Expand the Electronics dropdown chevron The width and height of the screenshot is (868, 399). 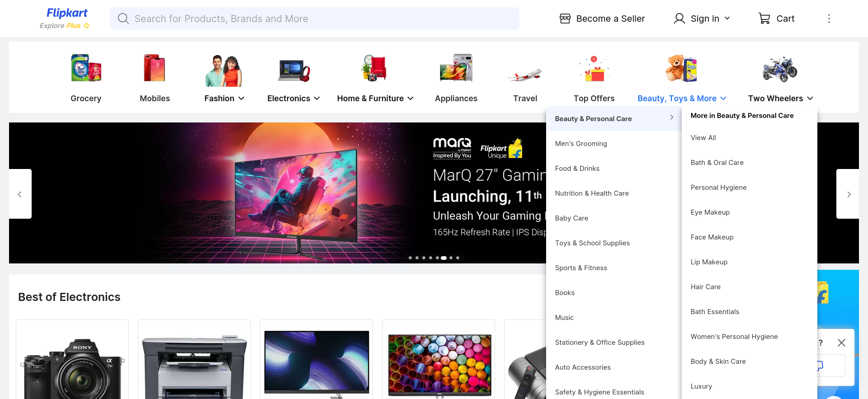[x=317, y=99]
